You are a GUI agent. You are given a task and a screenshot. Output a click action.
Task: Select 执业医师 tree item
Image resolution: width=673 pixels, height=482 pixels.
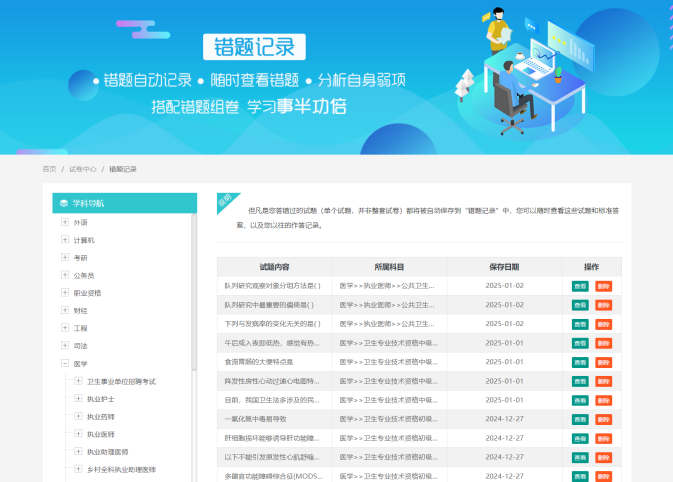click(x=101, y=435)
